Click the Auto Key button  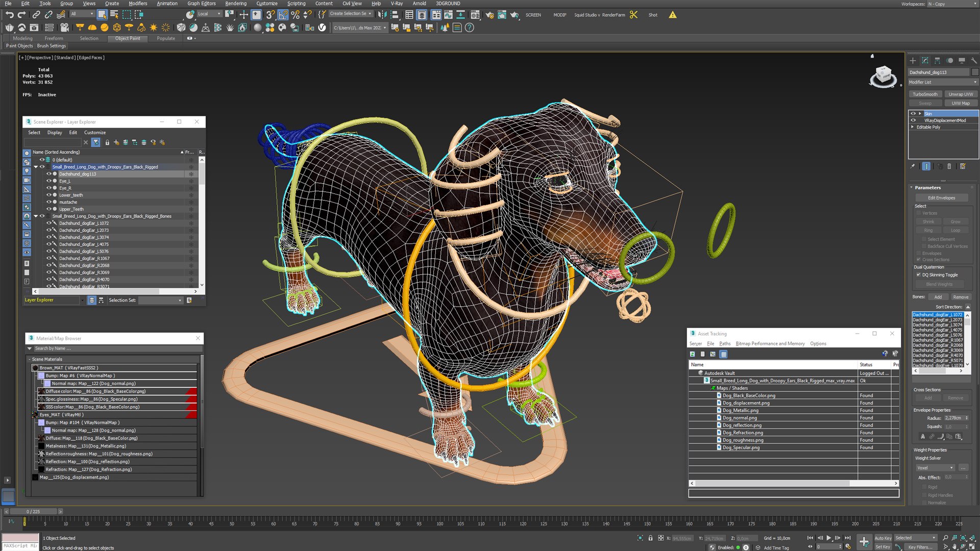click(883, 538)
